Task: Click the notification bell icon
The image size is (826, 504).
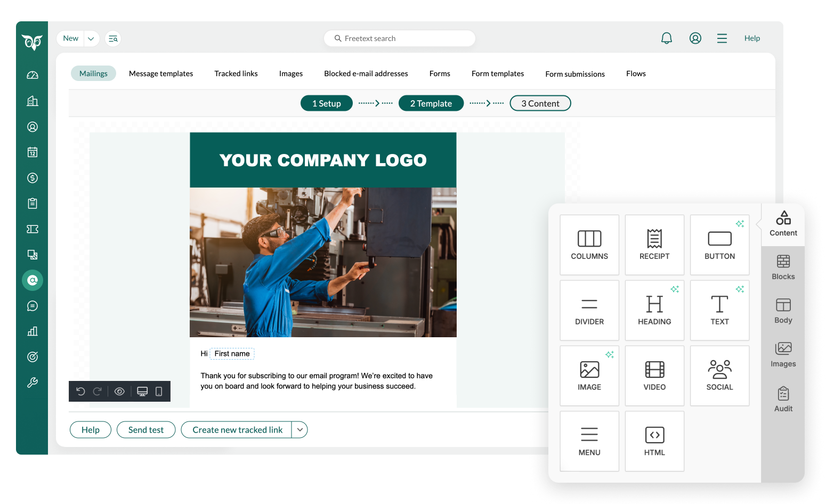Action: (666, 38)
